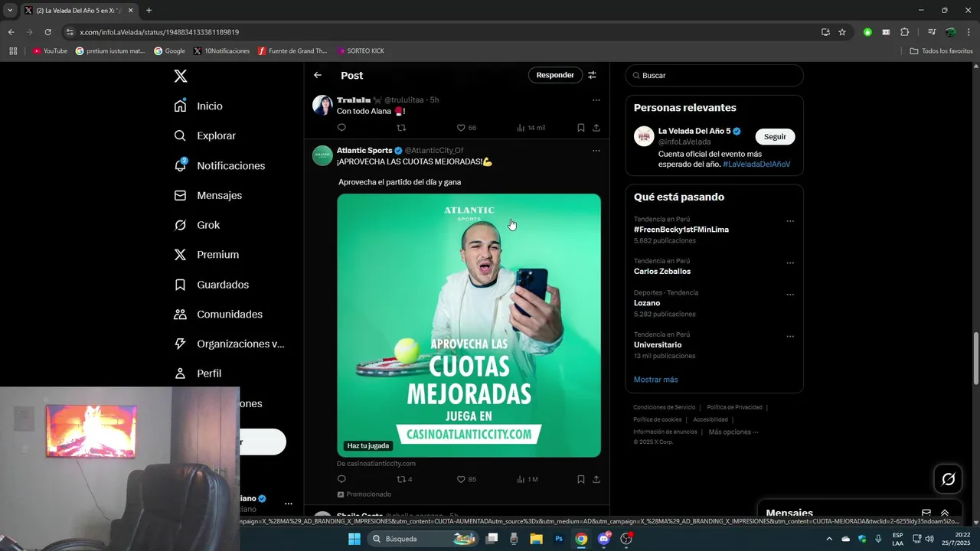Repost Trululu's post
980x551 pixels.
coord(401,128)
